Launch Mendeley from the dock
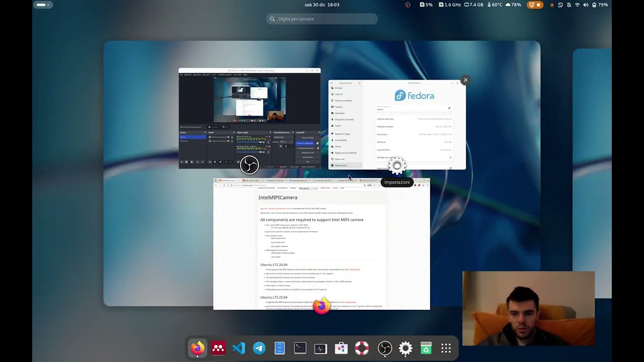Image resolution: width=644 pixels, height=362 pixels. [x=218, y=348]
